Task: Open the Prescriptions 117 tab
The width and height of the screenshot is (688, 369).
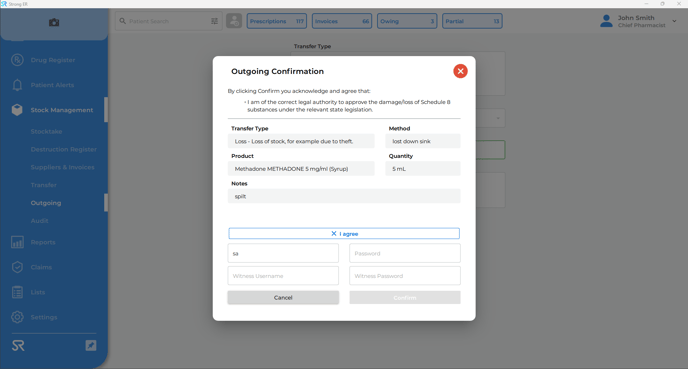Action: tap(277, 21)
